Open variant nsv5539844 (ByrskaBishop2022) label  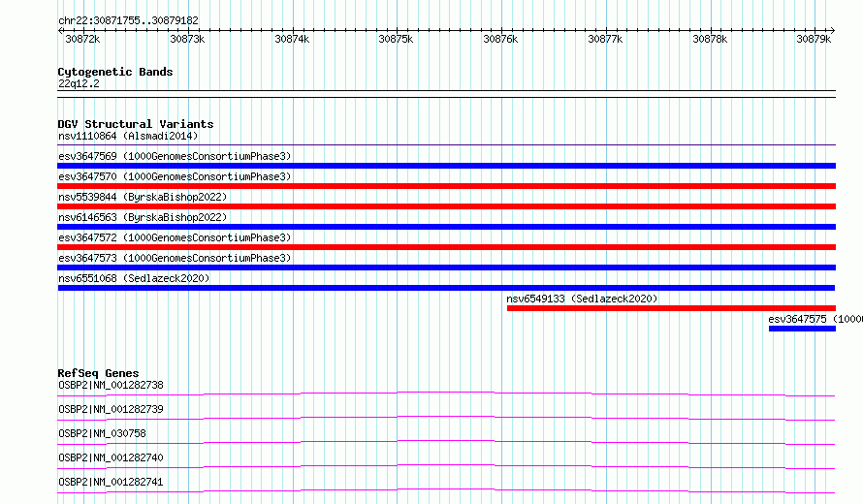pyautogui.click(x=143, y=197)
